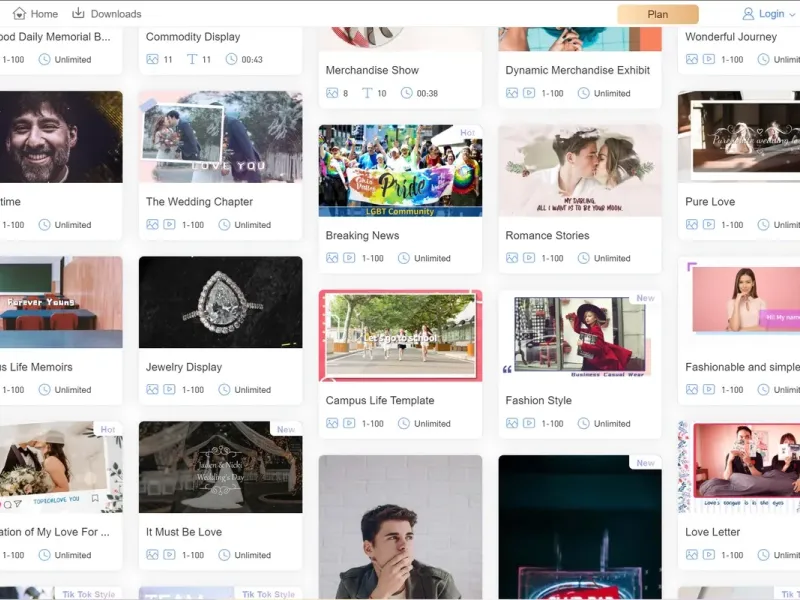800x600 pixels.
Task: Click the image icon under Jewelry Display
Action: 152,389
